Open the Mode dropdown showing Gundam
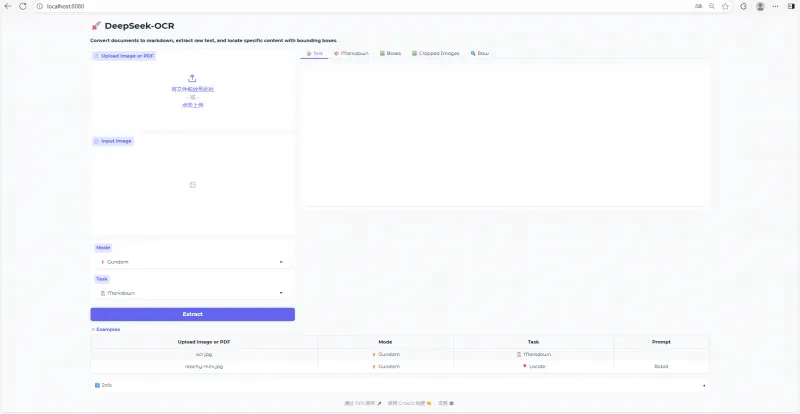This screenshot has height=414, width=800. 192,262
